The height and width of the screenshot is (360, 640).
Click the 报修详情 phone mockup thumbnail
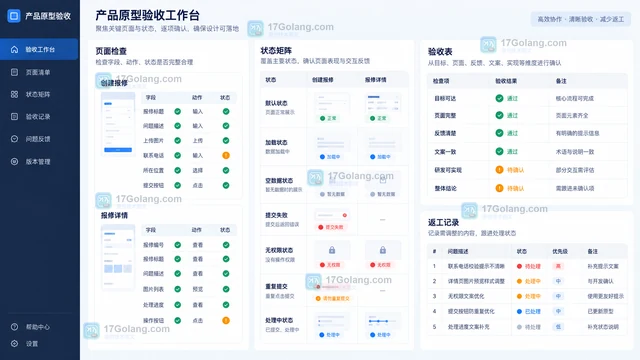[118, 257]
